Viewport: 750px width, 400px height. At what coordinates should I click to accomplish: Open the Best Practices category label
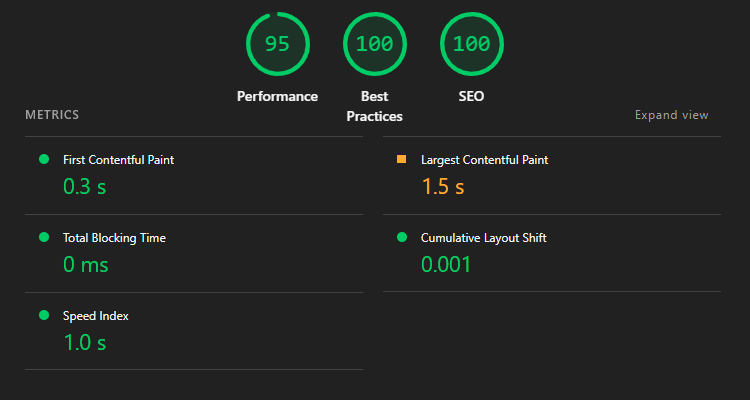click(375, 106)
